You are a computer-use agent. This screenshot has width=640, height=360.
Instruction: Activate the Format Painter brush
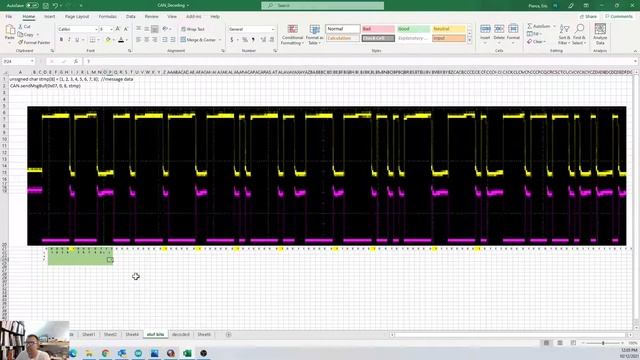20,42
